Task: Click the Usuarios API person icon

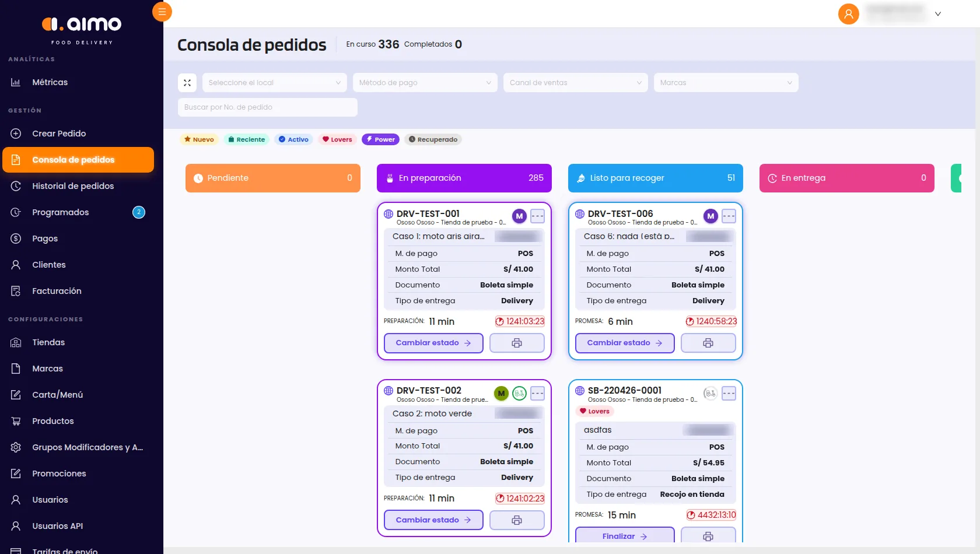Action: 16,526
